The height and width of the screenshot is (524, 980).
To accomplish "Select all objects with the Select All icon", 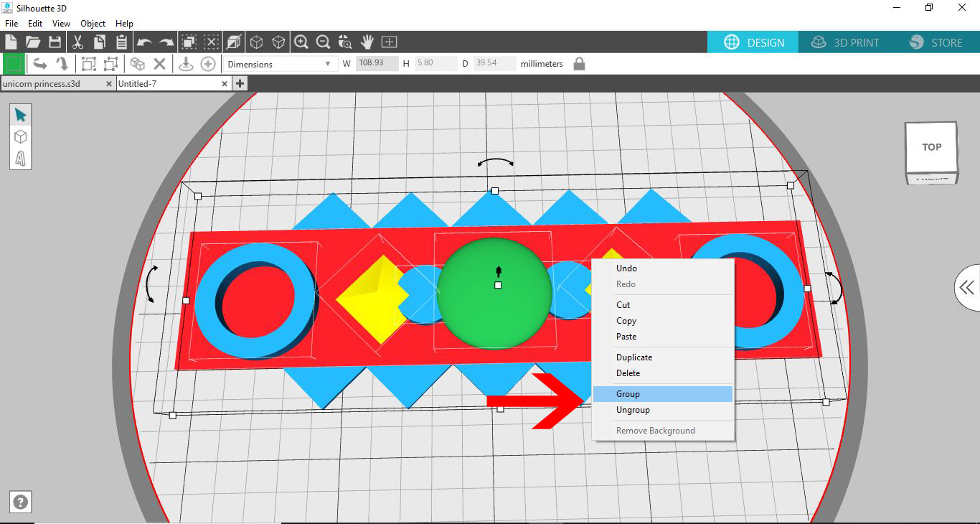I will (189, 42).
